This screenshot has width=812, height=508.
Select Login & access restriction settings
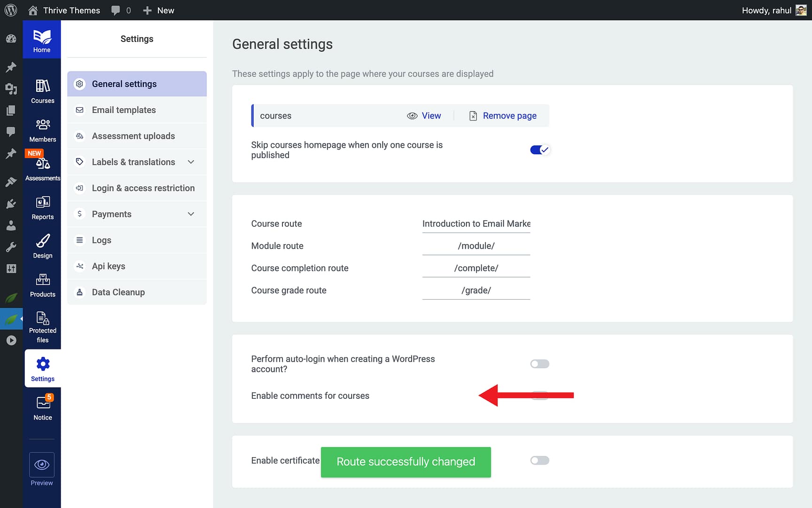pyautogui.click(x=143, y=188)
